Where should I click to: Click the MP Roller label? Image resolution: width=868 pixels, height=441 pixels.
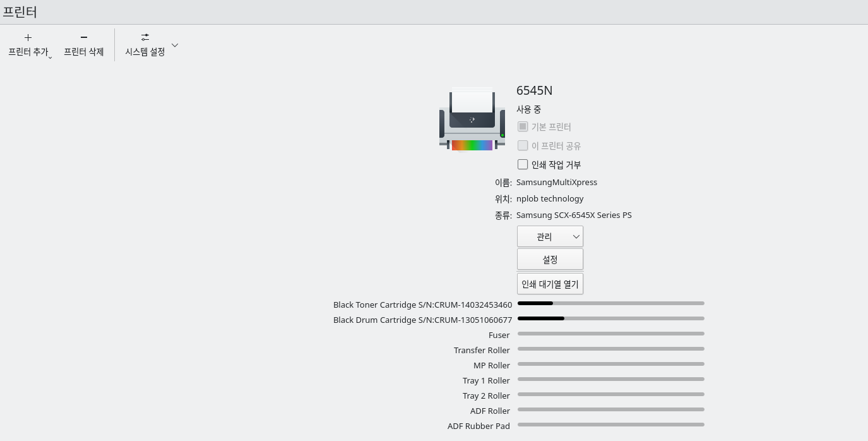(x=492, y=365)
